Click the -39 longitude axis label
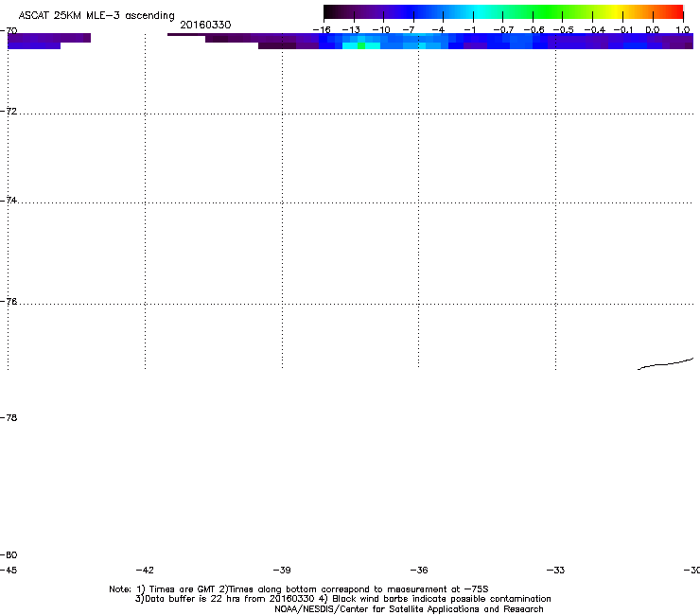This screenshot has width=700, height=615. tap(282, 570)
